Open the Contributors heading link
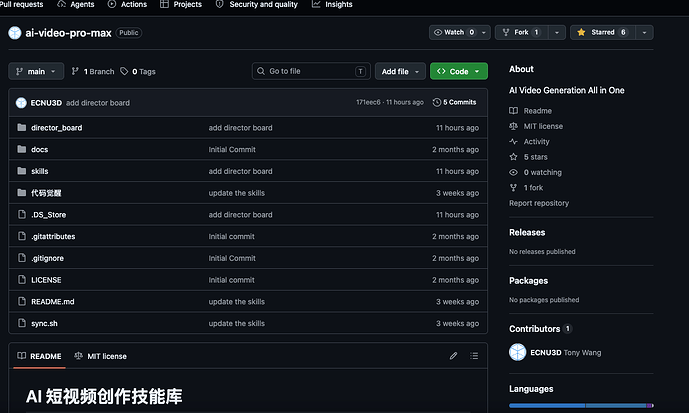The width and height of the screenshot is (689, 413). (540, 329)
